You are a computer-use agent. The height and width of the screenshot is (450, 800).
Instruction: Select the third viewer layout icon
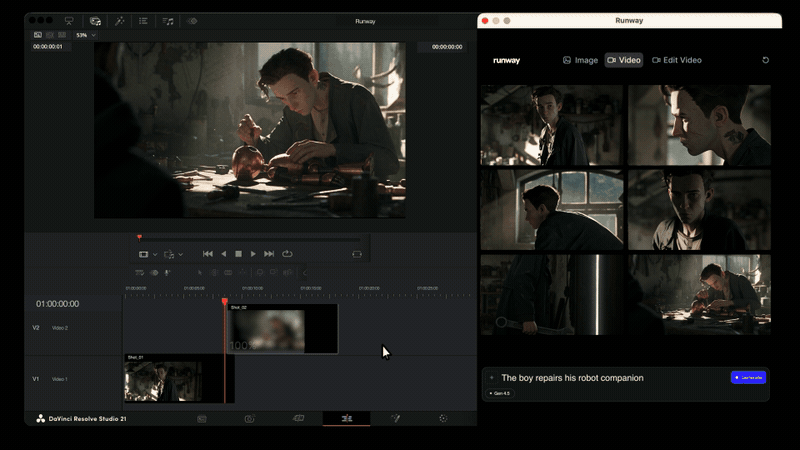click(62, 35)
